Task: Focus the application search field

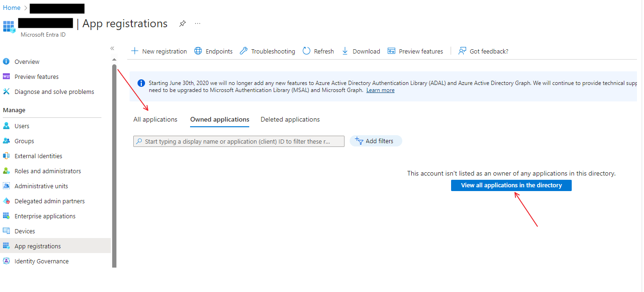Action: pyautogui.click(x=239, y=141)
